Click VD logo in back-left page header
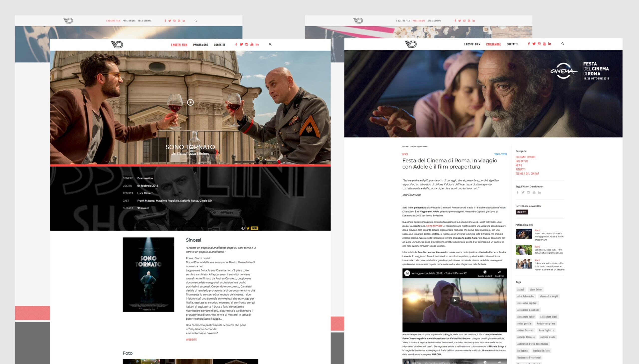 68,20
